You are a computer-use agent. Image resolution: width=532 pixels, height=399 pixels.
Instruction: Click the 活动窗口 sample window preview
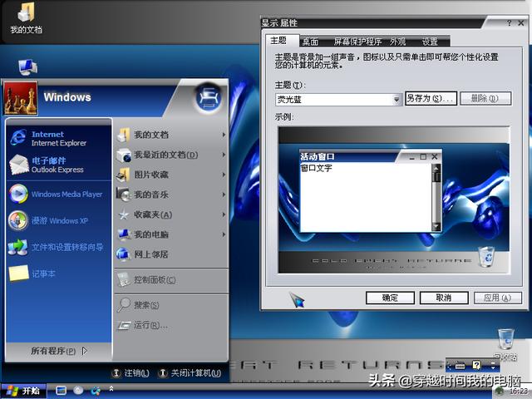[x=371, y=191]
